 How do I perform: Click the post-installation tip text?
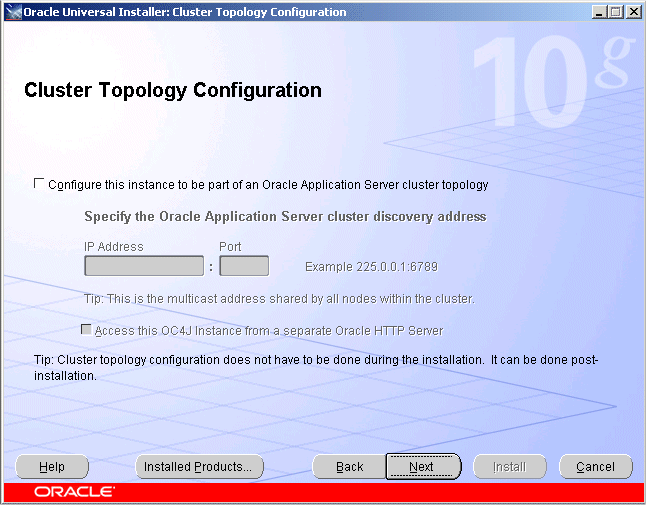point(316,367)
